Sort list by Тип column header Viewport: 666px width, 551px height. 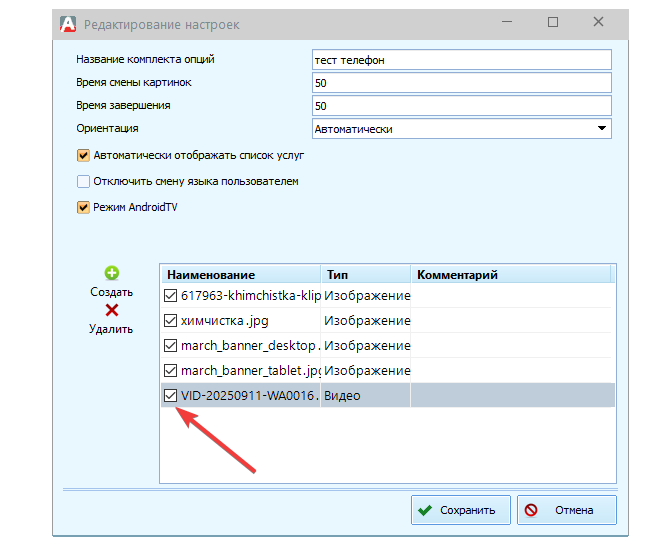tap(365, 275)
